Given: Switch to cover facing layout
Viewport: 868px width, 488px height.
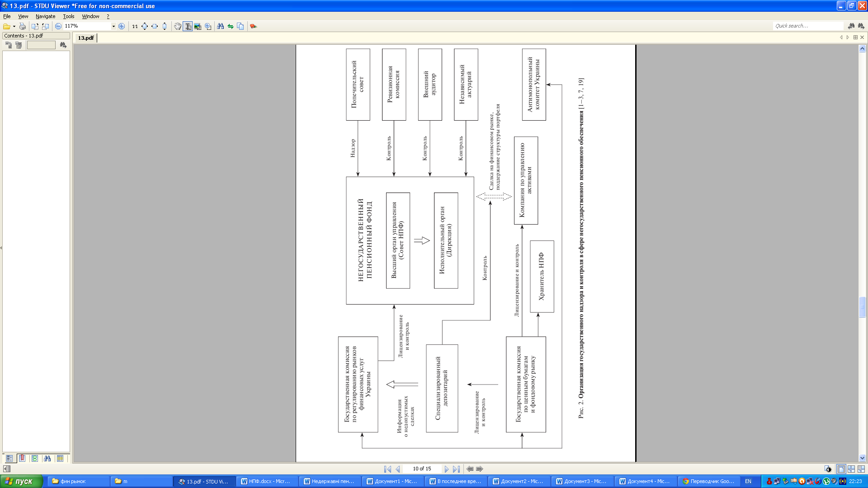Looking at the screenshot, I should tap(861, 469).
